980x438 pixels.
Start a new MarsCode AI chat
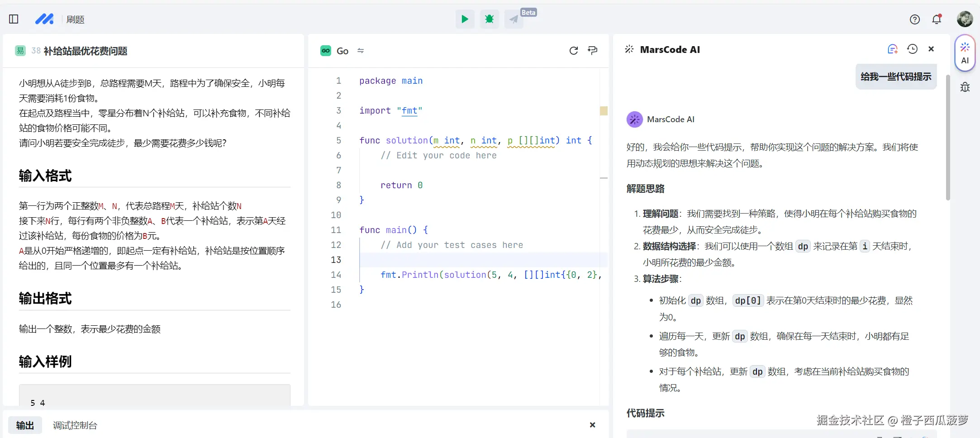pos(893,49)
